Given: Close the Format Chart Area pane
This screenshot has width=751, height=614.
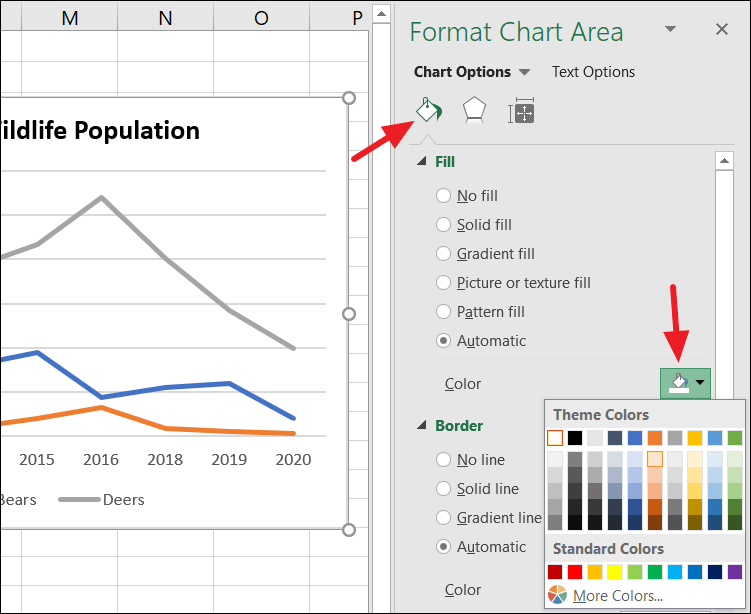Looking at the screenshot, I should (722, 29).
